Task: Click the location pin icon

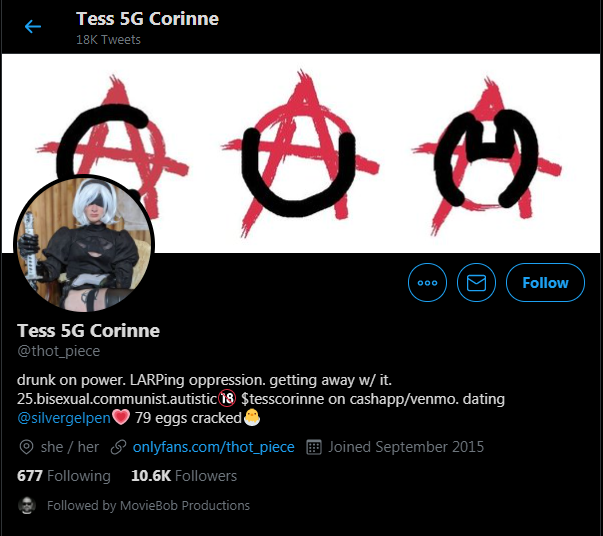Action: point(27,447)
